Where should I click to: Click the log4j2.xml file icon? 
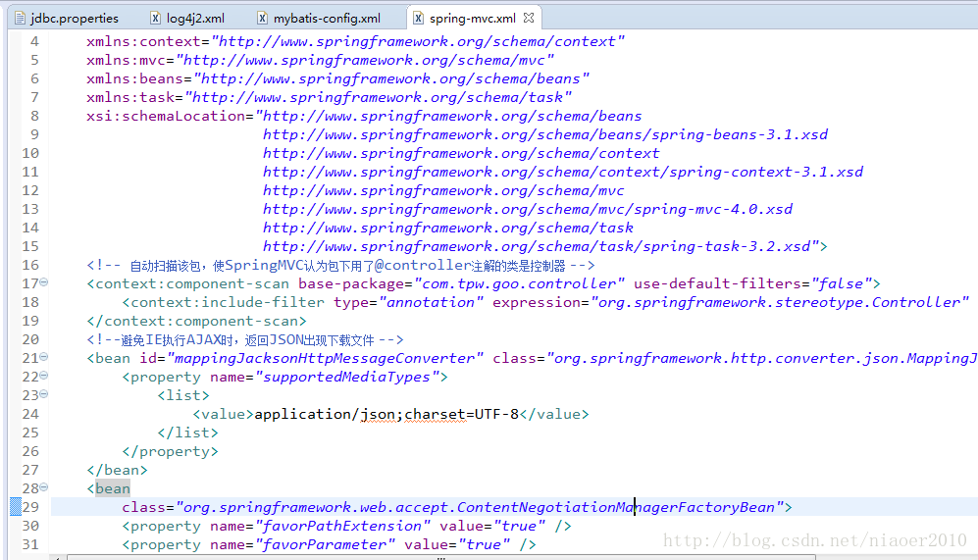155,18
